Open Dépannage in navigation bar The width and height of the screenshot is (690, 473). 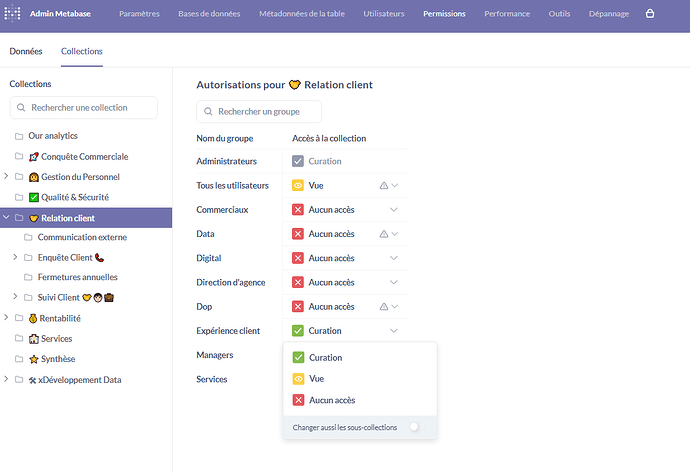pos(609,14)
